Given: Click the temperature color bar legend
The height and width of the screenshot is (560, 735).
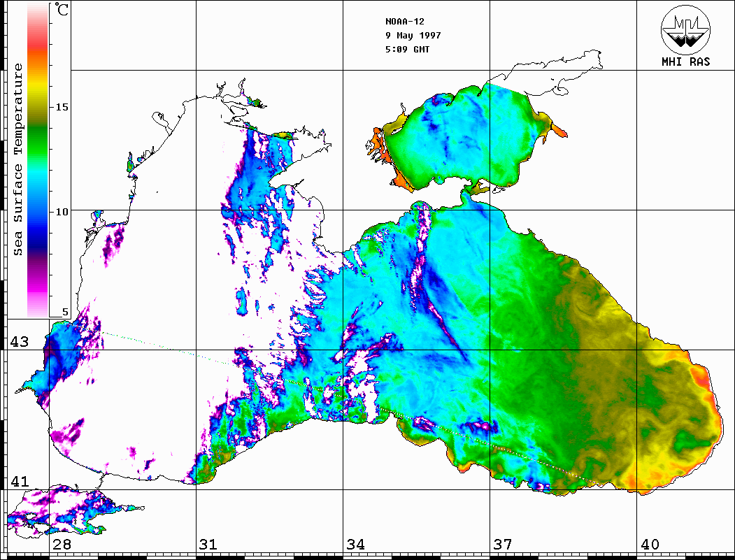Looking at the screenshot, I should pos(38,160).
